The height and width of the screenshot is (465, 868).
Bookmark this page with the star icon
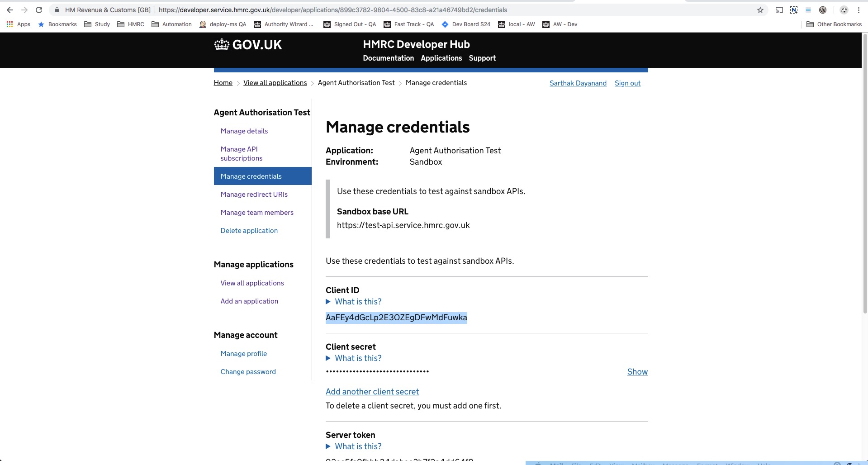760,10
